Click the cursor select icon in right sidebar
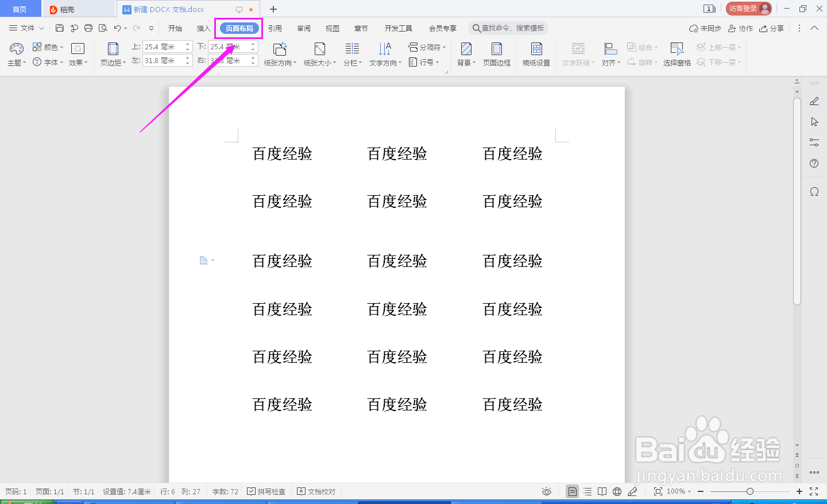The image size is (827, 504). 814,122
